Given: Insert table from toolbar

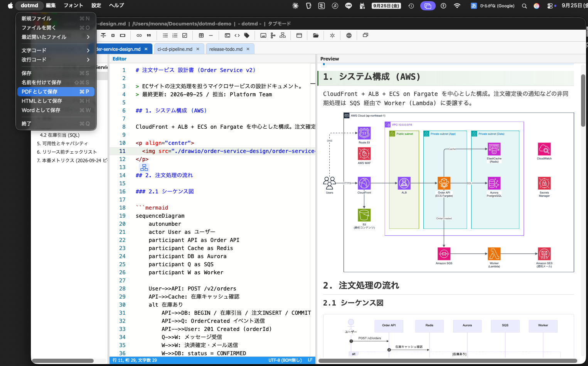Looking at the screenshot, I should click(x=201, y=35).
